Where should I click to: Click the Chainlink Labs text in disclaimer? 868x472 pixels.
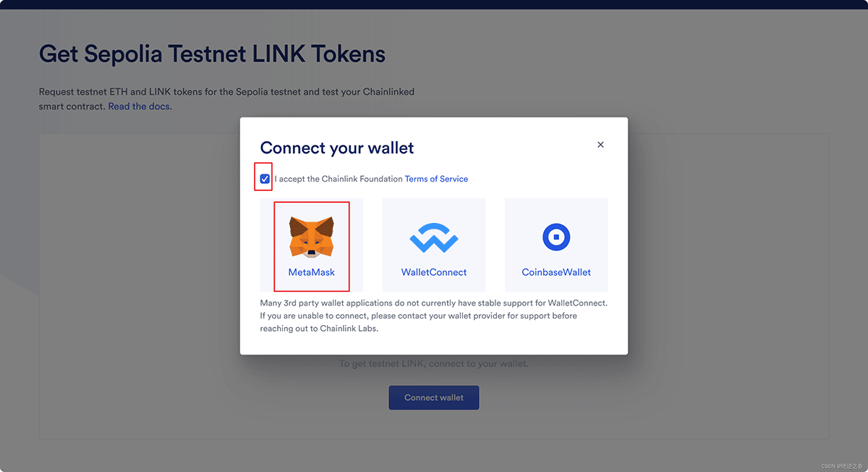tap(349, 328)
